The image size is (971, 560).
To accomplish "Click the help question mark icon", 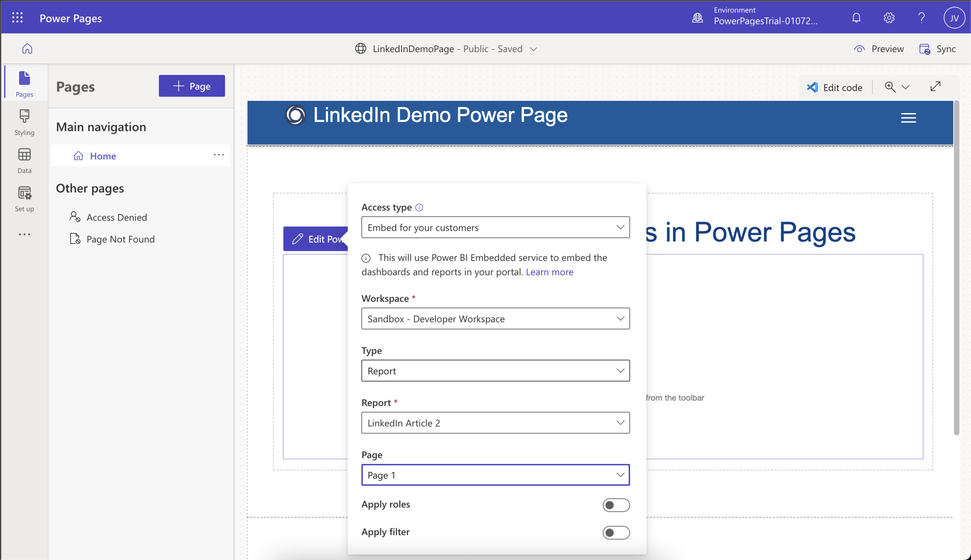I will click(x=921, y=18).
